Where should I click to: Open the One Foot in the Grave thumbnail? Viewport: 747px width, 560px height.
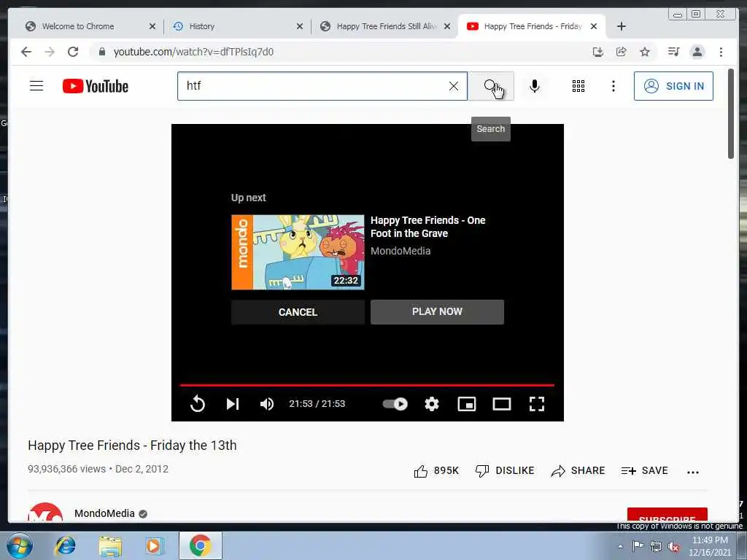298,252
